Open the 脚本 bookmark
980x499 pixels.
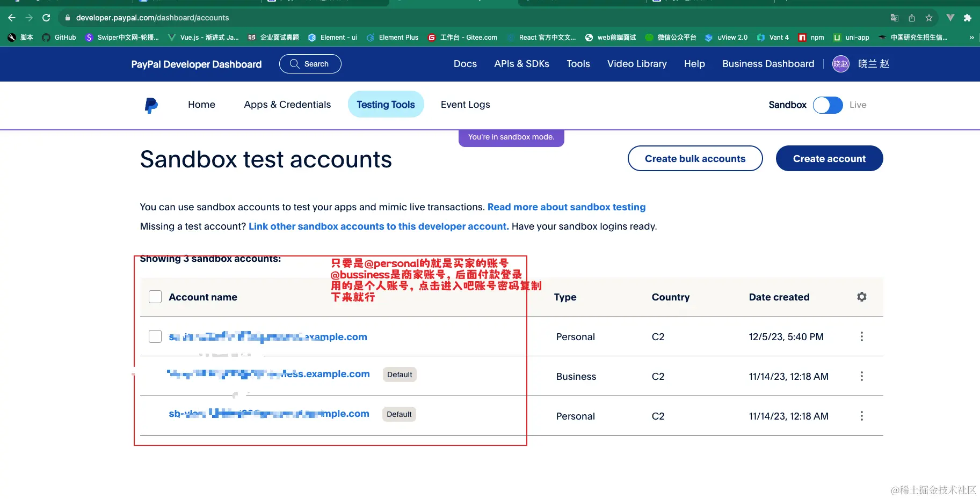[20, 38]
